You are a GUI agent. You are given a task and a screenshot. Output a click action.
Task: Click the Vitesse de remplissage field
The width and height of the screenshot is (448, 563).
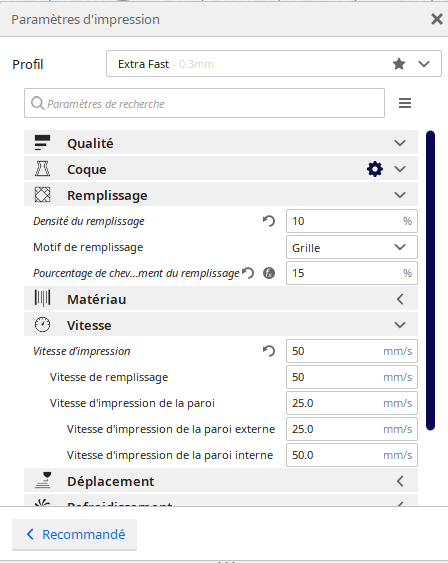352,377
